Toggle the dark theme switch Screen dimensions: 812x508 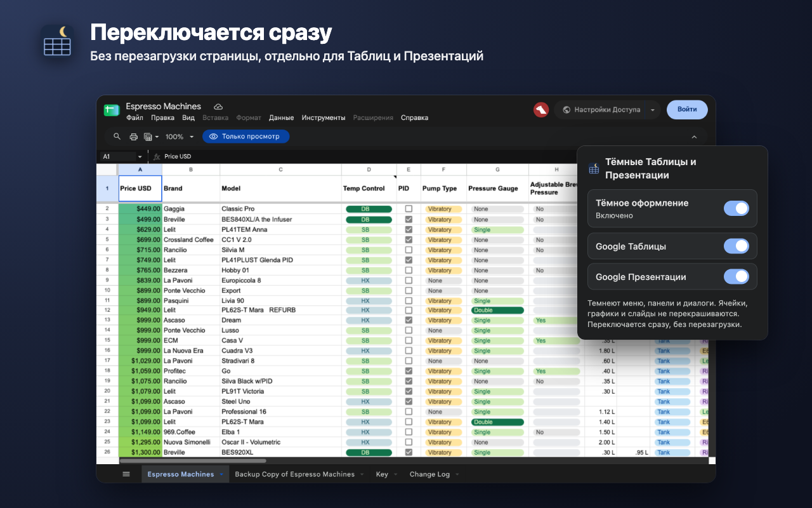pyautogui.click(x=737, y=208)
